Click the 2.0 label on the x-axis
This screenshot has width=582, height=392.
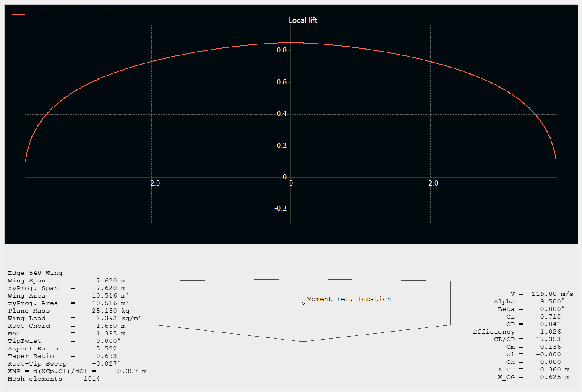coord(433,183)
